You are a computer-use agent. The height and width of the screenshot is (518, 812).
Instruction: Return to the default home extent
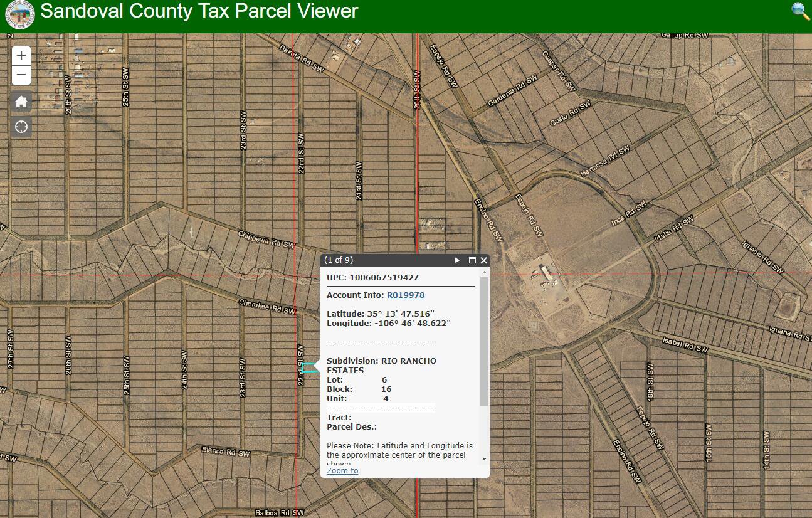(21, 102)
